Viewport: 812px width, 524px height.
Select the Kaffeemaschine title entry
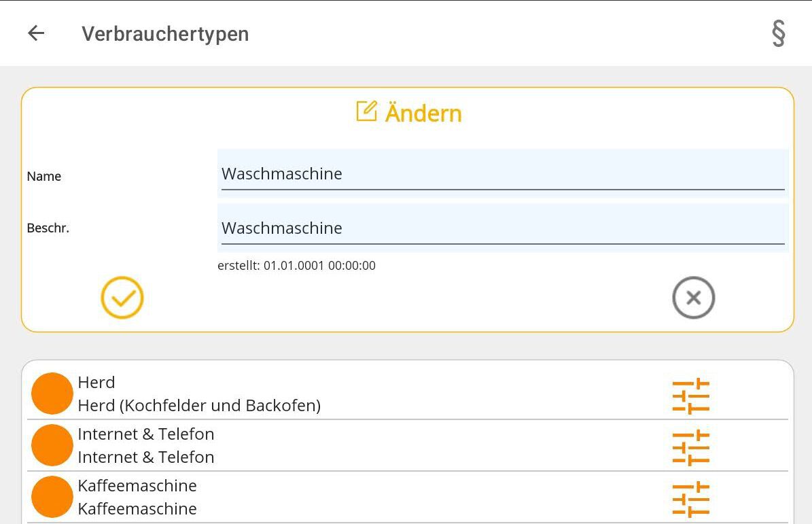click(137, 486)
